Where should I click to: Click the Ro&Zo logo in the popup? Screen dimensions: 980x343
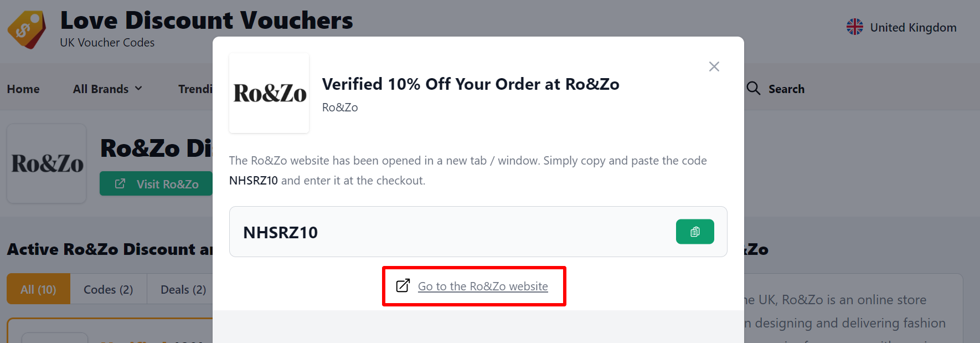click(269, 93)
